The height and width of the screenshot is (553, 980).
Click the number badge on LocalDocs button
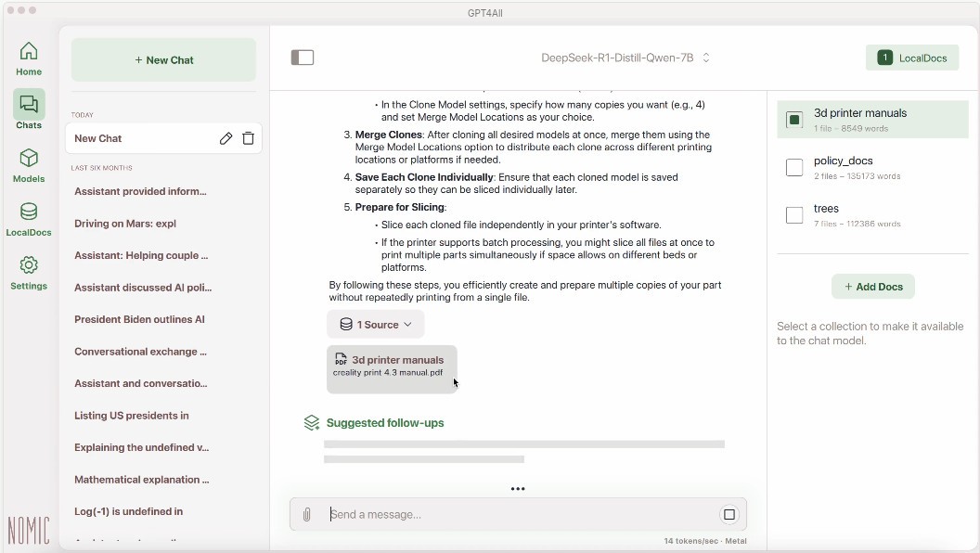point(885,58)
